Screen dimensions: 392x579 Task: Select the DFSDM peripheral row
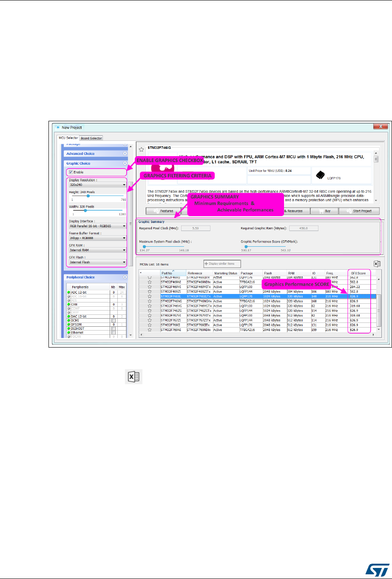[97, 325]
